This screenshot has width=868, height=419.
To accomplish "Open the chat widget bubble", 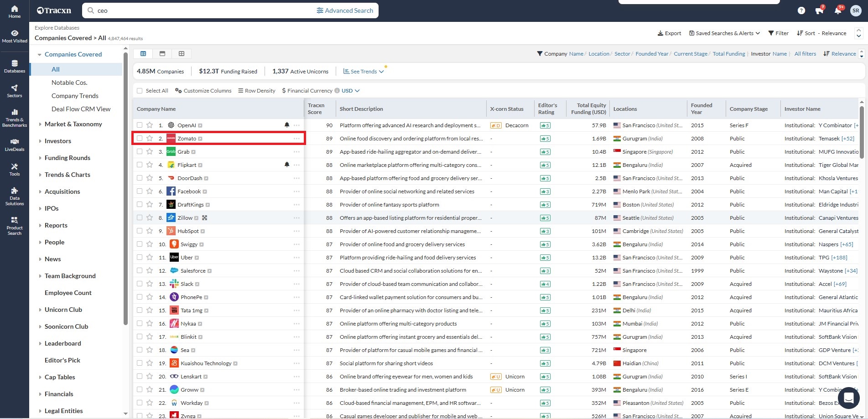I will tap(848, 398).
